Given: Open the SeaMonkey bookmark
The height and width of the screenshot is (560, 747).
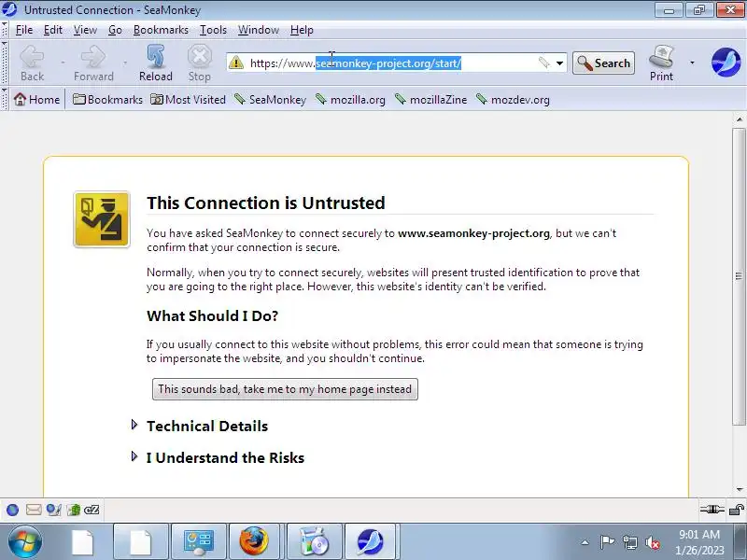Looking at the screenshot, I should [x=270, y=100].
